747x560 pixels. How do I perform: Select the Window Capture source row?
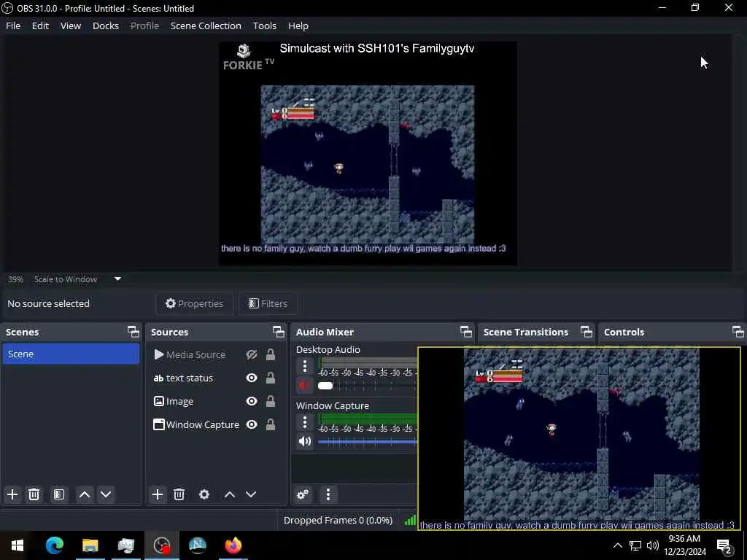(x=216, y=424)
